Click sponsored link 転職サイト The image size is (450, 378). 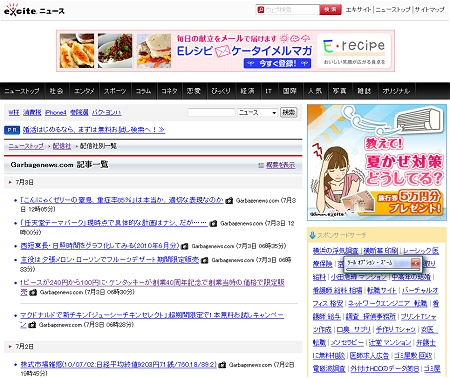click(x=382, y=291)
